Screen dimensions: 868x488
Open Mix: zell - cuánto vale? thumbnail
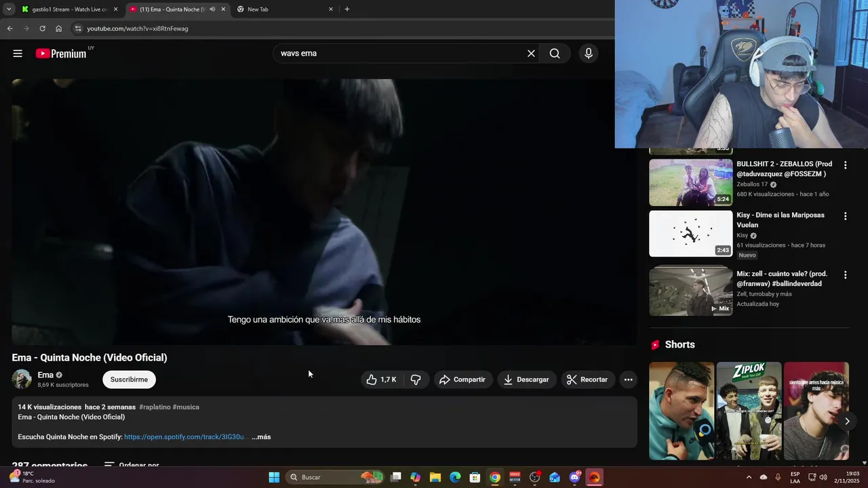[x=690, y=292]
